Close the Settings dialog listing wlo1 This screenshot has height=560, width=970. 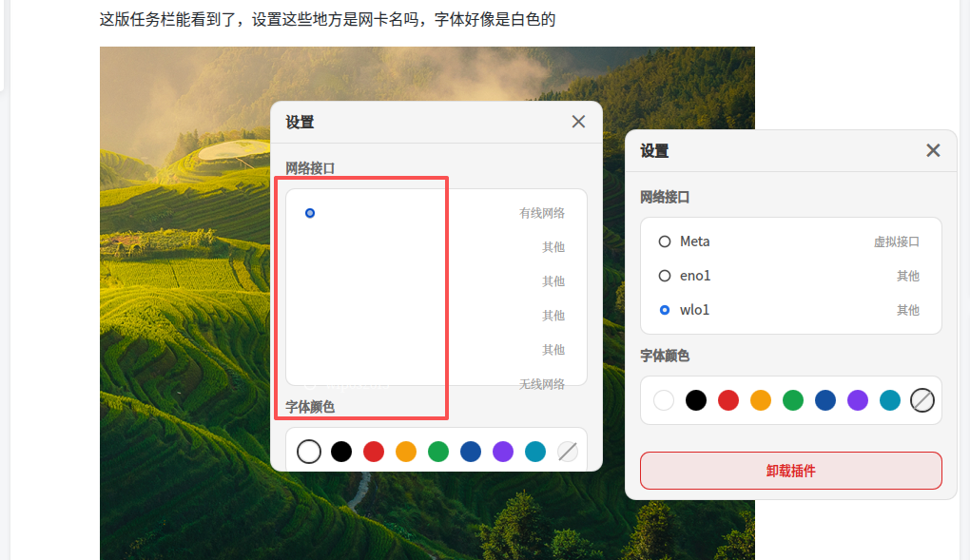point(933,150)
